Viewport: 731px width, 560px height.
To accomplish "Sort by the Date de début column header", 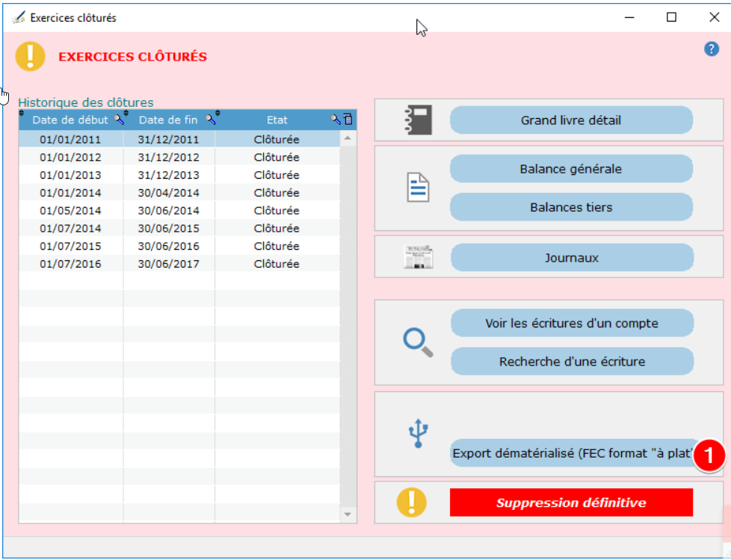I will click(x=70, y=120).
